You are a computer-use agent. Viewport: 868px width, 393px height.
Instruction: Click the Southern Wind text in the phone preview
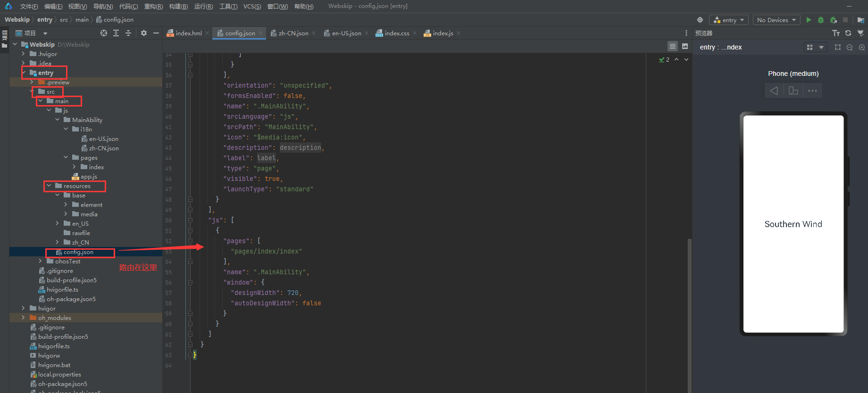pyautogui.click(x=793, y=224)
